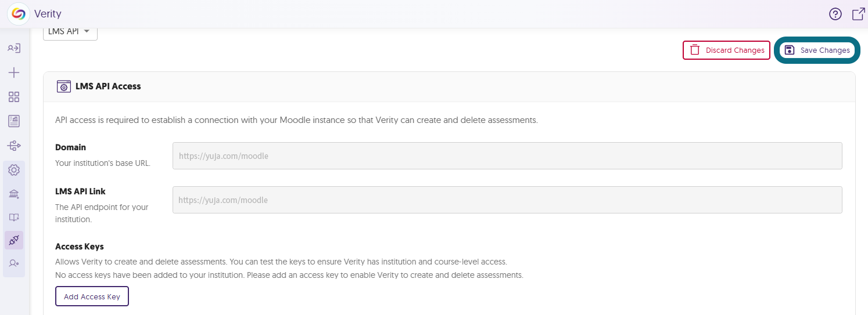868x315 pixels.
Task: Click the Save Changes button
Action: [817, 50]
